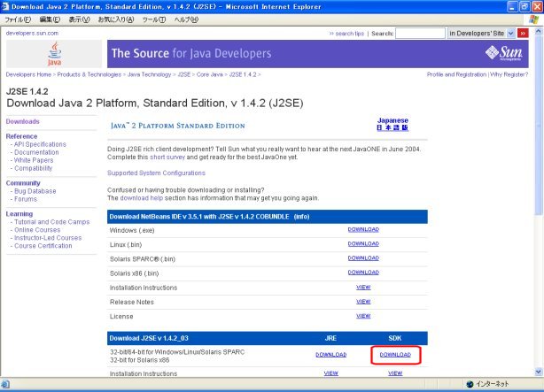The height and width of the screenshot is (392, 544).
Task: Click the Java logo icon
Action: click(55, 53)
